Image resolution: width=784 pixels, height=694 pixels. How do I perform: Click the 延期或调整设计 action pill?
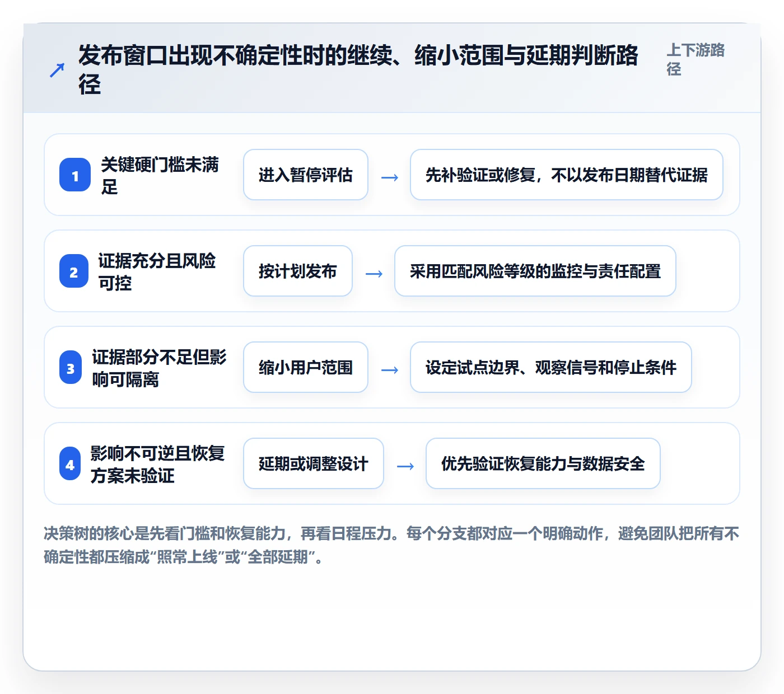tap(314, 463)
